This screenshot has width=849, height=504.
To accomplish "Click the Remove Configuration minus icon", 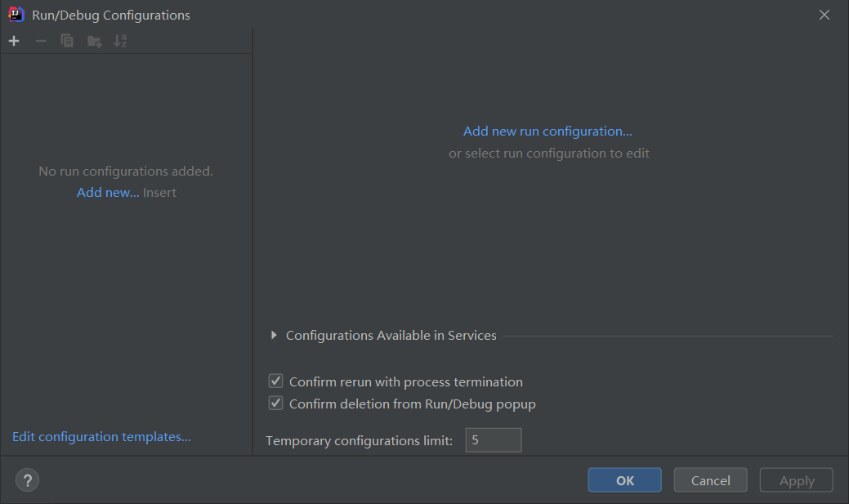I will (x=41, y=41).
